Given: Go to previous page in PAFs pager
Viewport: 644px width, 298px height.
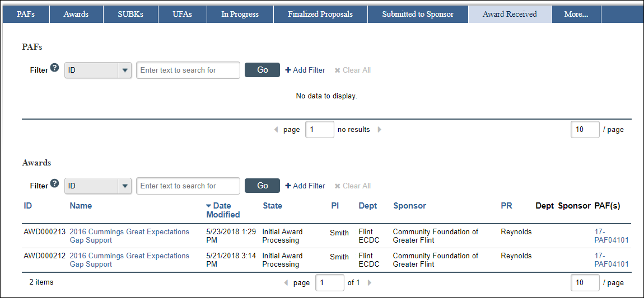Looking at the screenshot, I should (x=277, y=130).
